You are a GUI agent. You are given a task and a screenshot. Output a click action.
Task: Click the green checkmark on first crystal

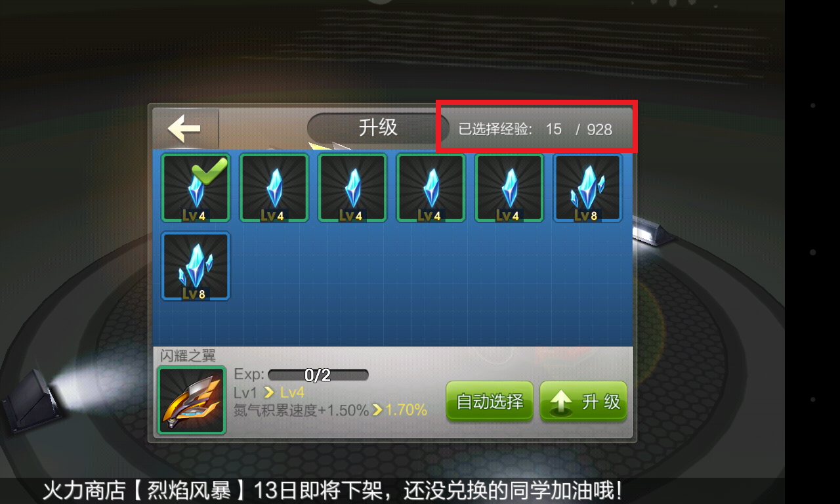pos(210,171)
